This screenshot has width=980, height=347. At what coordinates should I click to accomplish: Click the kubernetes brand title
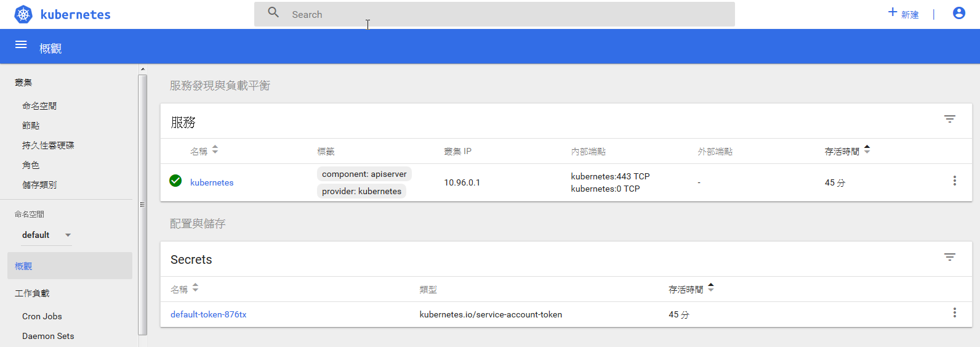tap(76, 15)
